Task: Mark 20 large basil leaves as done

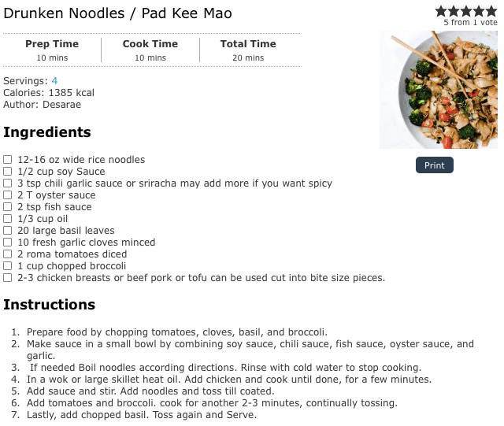Action: [x=8, y=231]
